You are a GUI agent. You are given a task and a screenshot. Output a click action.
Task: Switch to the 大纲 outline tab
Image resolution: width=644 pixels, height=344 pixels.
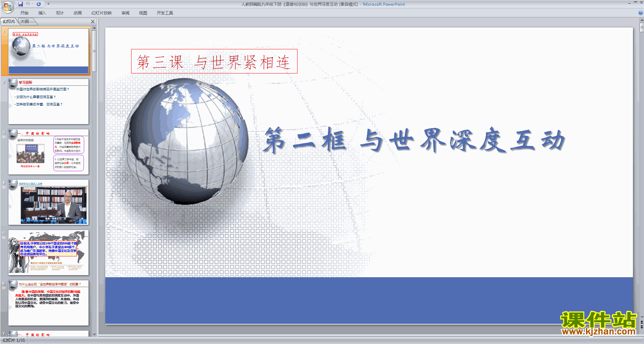(x=25, y=21)
